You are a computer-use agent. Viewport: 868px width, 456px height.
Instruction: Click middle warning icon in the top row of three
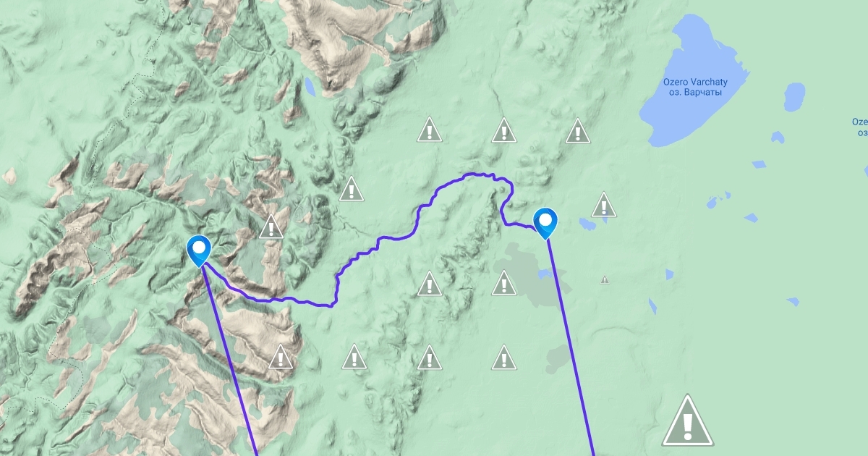tap(503, 130)
